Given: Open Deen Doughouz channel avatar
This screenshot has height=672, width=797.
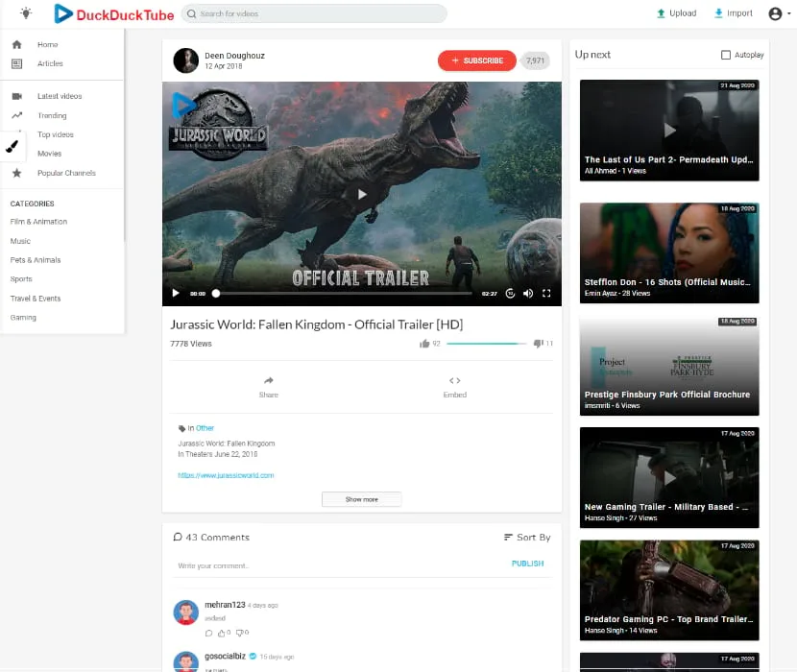Looking at the screenshot, I should 186,60.
